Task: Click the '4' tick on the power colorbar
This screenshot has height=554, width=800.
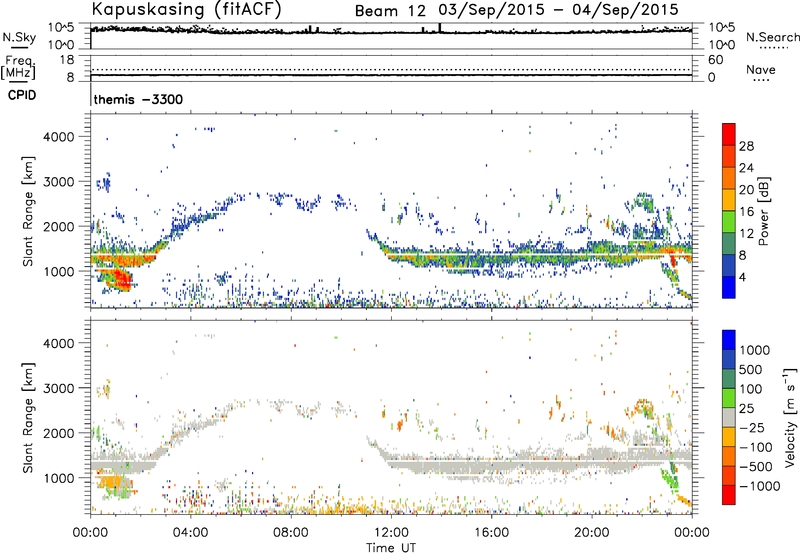Action: tap(743, 277)
